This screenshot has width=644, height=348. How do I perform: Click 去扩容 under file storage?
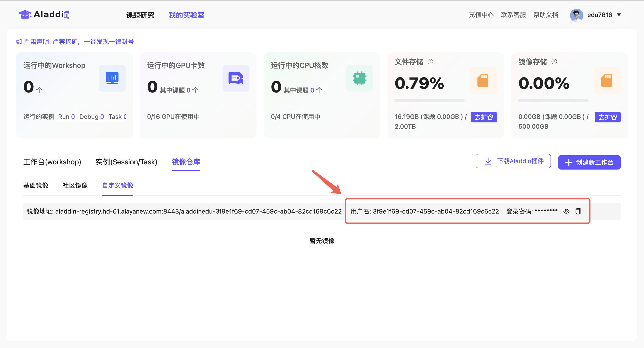pos(483,117)
